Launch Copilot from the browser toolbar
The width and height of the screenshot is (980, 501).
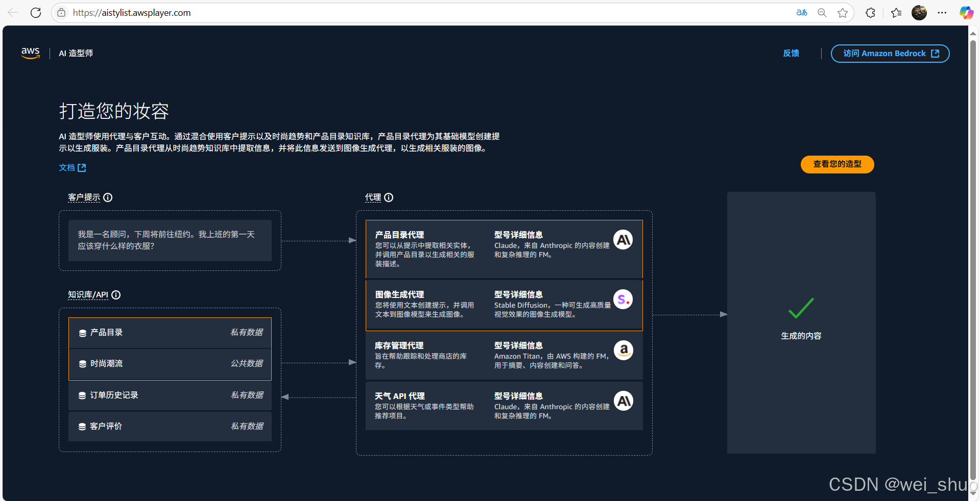966,13
